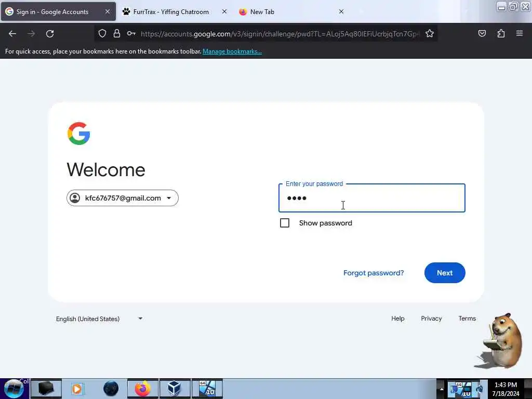Image resolution: width=532 pixels, height=399 pixels.
Task: Focus the Enter your password field
Action: (372, 198)
